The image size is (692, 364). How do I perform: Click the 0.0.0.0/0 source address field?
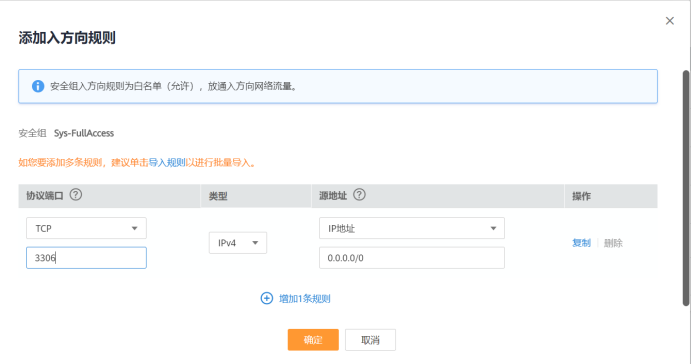(x=412, y=258)
